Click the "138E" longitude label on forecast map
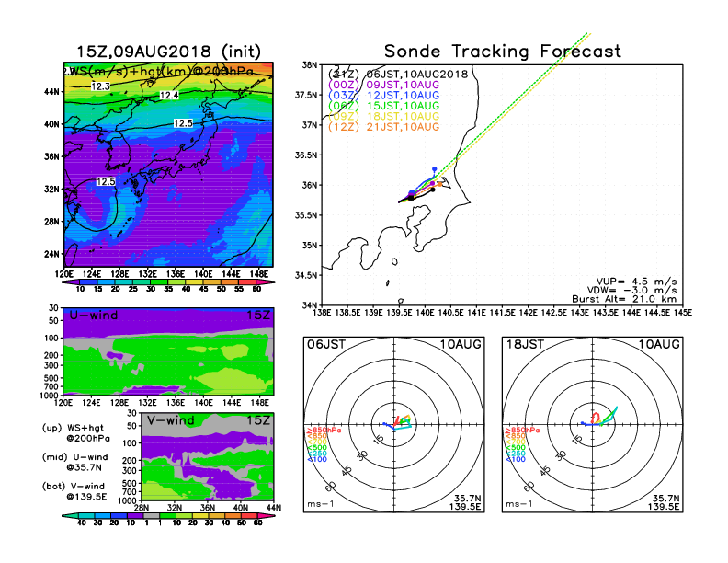The height and width of the screenshot is (563, 728). (x=323, y=313)
